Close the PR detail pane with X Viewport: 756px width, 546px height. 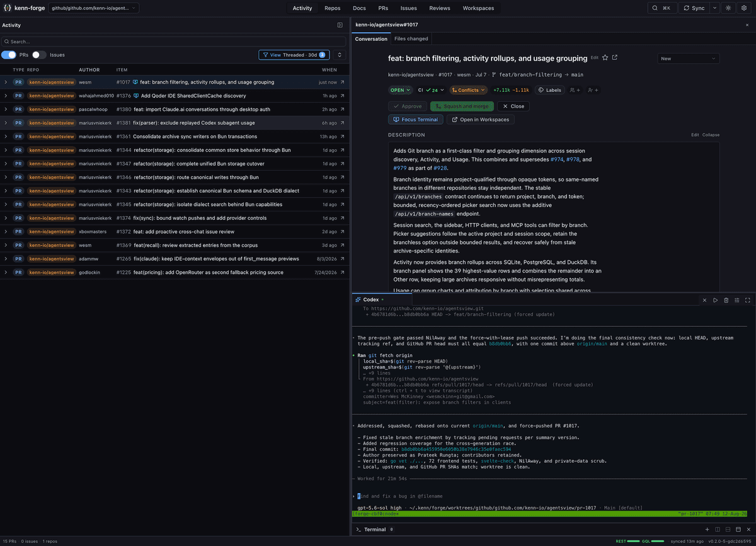click(x=747, y=25)
